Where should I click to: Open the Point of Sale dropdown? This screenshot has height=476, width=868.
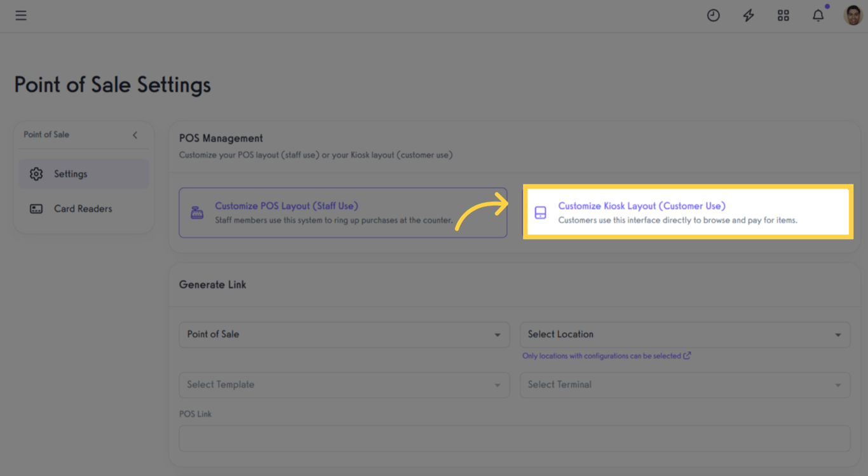click(344, 335)
